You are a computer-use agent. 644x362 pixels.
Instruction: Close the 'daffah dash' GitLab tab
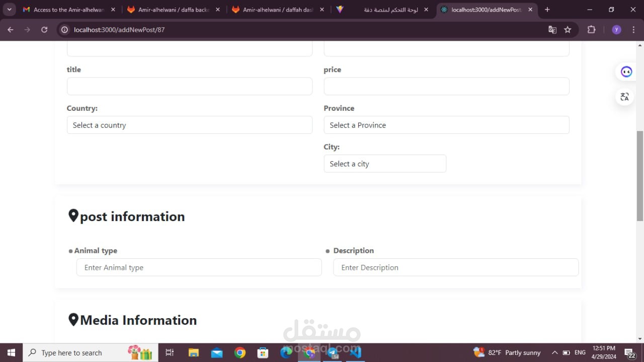[x=322, y=10]
